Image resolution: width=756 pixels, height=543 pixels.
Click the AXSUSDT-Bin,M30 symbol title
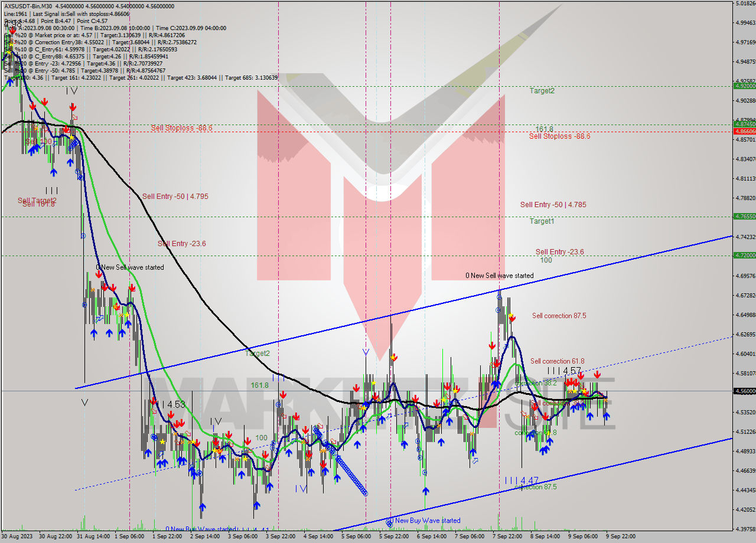pos(27,6)
